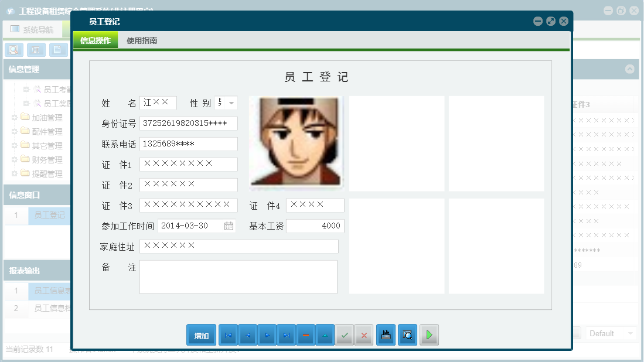644x362 pixels.
Task: Click the 证件3 input field
Action: click(x=189, y=205)
